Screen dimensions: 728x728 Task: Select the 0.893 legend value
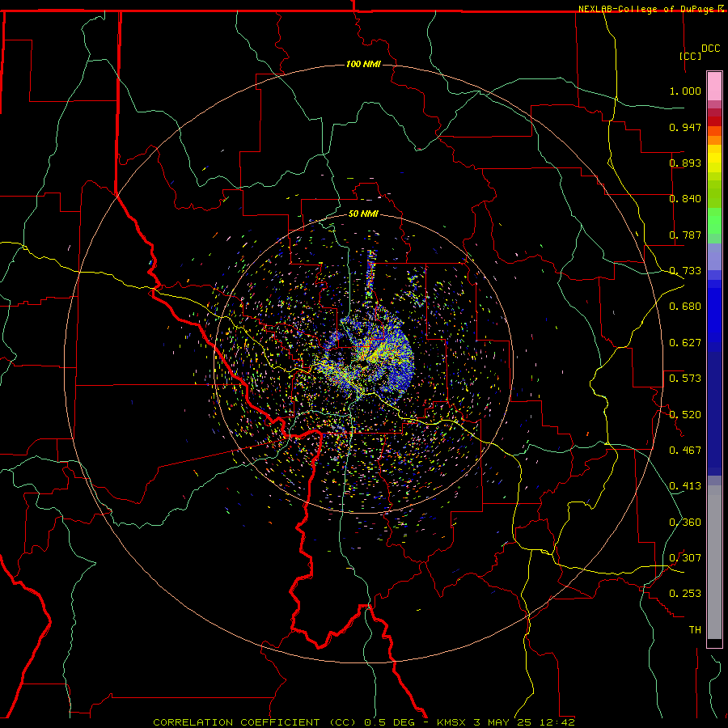[685, 163]
